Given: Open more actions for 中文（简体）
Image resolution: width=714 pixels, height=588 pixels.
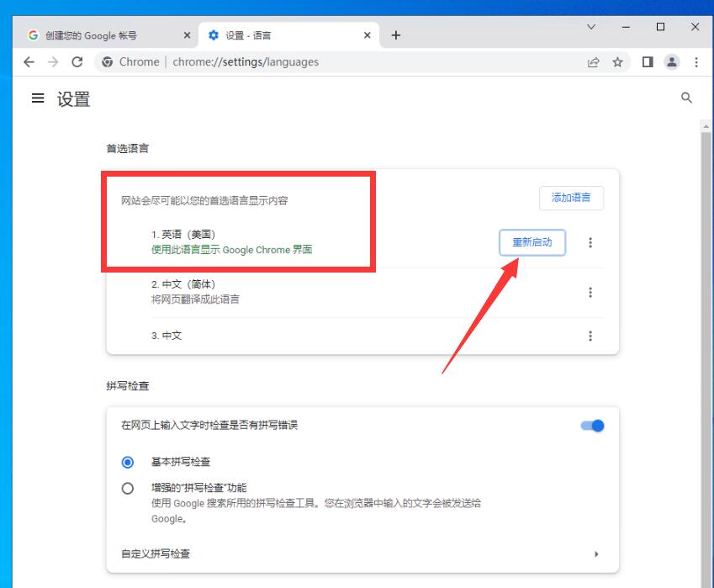Looking at the screenshot, I should pyautogui.click(x=590, y=292).
